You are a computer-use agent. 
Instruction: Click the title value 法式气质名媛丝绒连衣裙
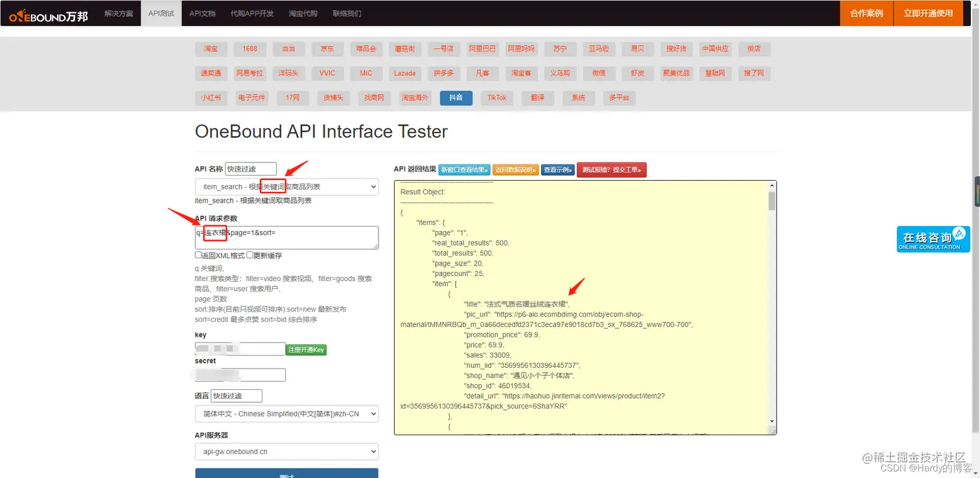(526, 304)
